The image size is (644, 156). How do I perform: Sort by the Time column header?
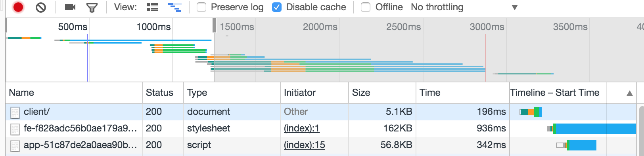463,93
